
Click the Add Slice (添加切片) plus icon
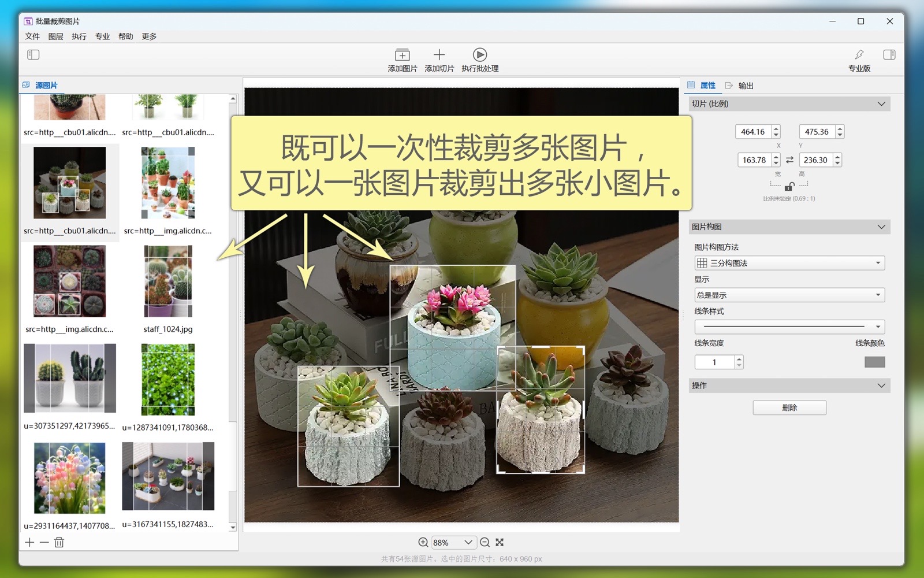click(439, 55)
